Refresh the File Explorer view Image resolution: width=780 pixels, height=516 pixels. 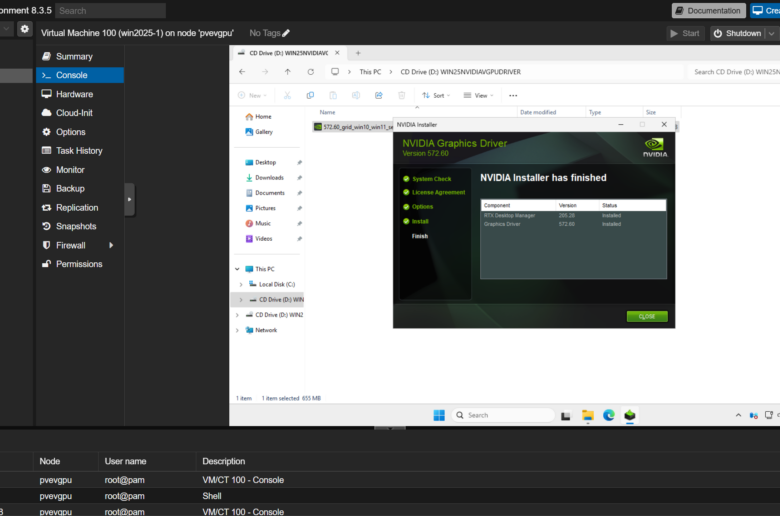tap(310, 72)
